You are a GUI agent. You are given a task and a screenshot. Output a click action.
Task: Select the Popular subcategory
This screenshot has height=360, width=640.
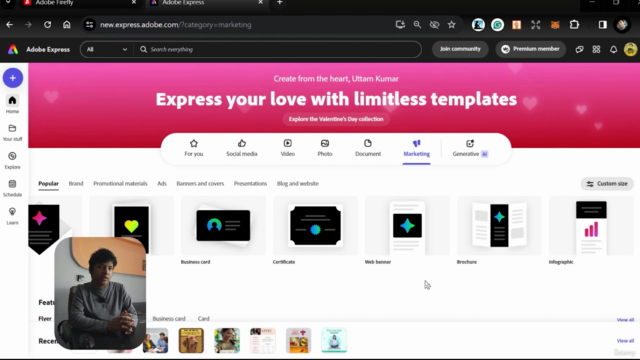[x=49, y=184]
